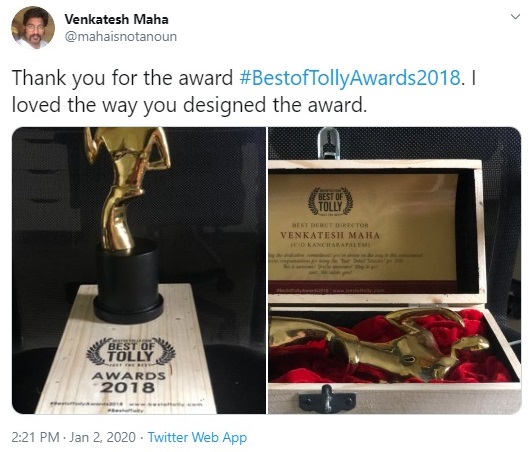Click the Awards 2018 text on the wooden base
The image size is (529, 452).
pyautogui.click(x=129, y=382)
